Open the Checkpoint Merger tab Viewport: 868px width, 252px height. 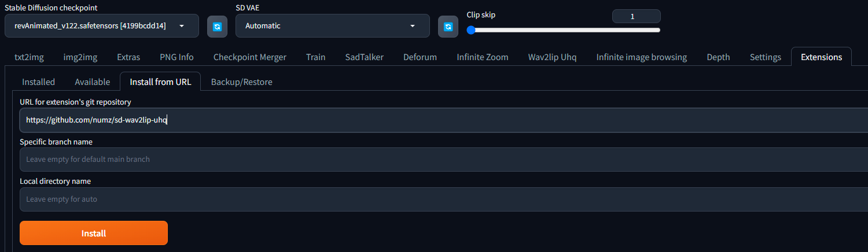pyautogui.click(x=249, y=57)
